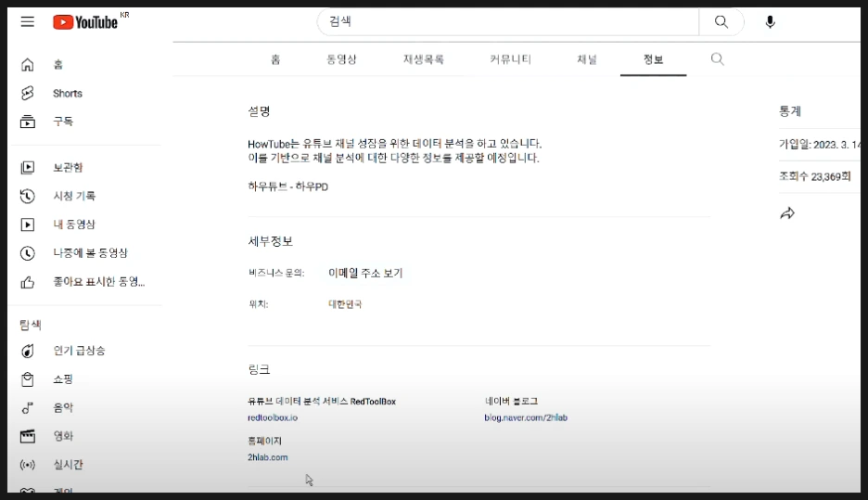Open 인기 급상승 label in sidebar
The width and height of the screenshot is (868, 500).
[79, 351]
